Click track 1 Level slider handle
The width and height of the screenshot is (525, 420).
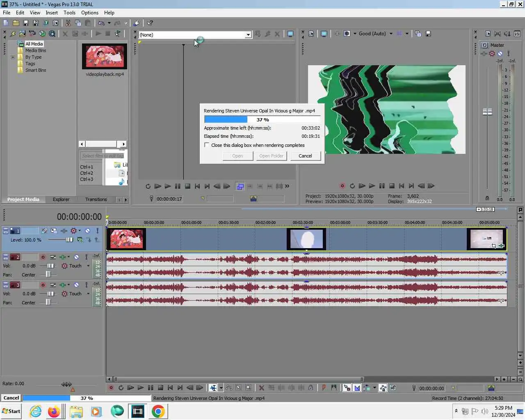coord(69,240)
